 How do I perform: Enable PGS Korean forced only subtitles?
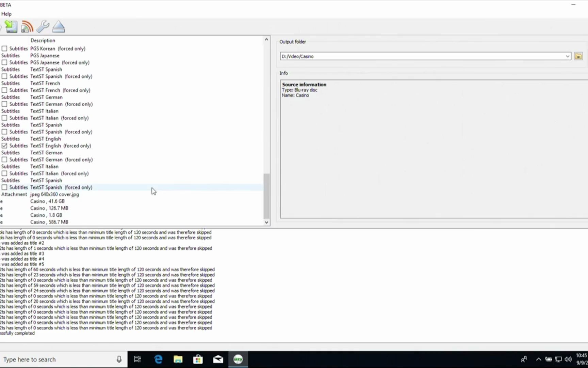point(4,49)
